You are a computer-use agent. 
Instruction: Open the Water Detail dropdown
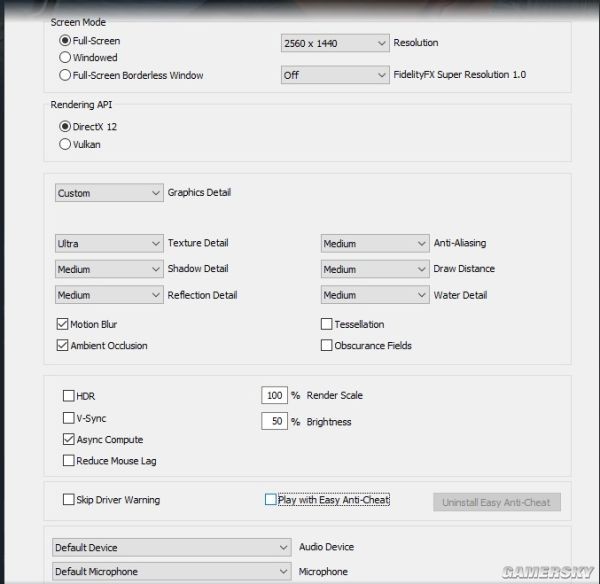pyautogui.click(x=375, y=295)
